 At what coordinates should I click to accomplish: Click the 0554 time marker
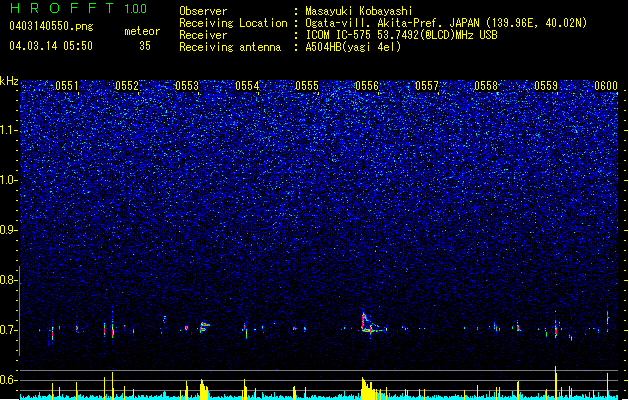247,86
